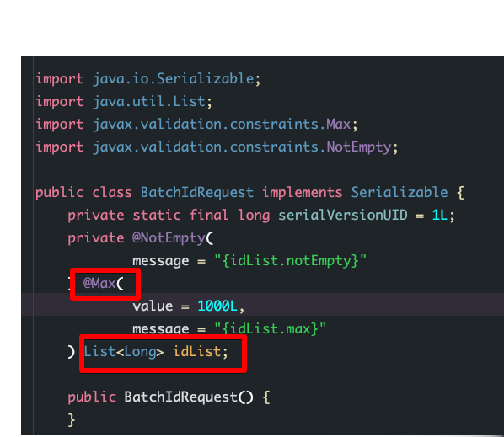The height and width of the screenshot is (437, 504).
Task: Click the idList field name
Action: (196, 352)
